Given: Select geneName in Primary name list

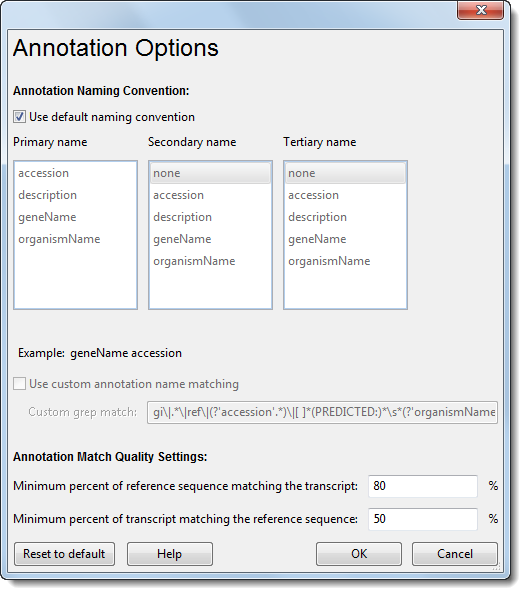Looking at the screenshot, I should pyautogui.click(x=75, y=217).
